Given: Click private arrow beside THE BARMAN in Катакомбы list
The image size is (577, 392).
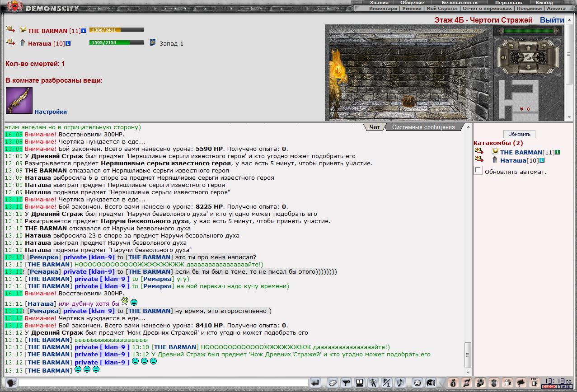Looking at the screenshot, I should (x=479, y=151).
